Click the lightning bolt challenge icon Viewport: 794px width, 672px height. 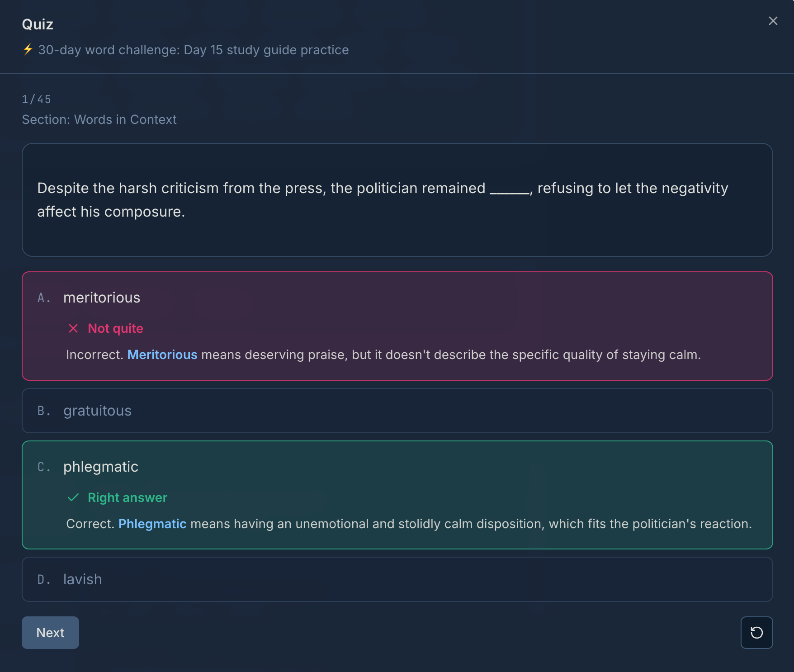(28, 49)
